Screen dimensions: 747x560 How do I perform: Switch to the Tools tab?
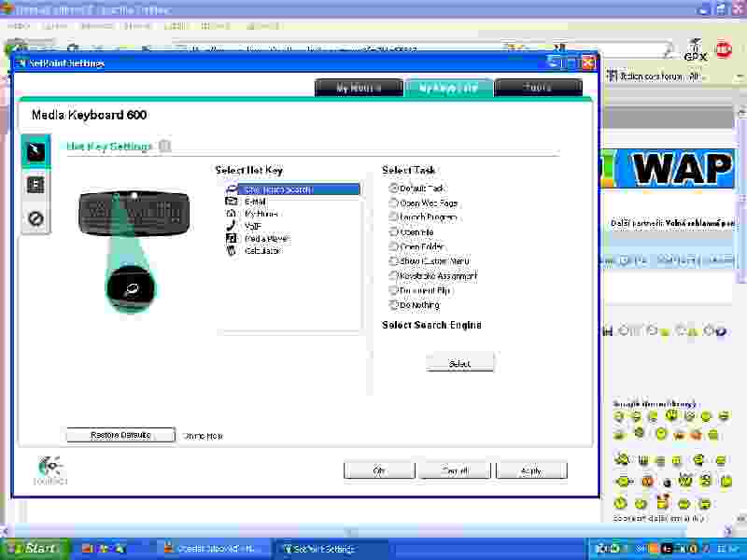(539, 88)
